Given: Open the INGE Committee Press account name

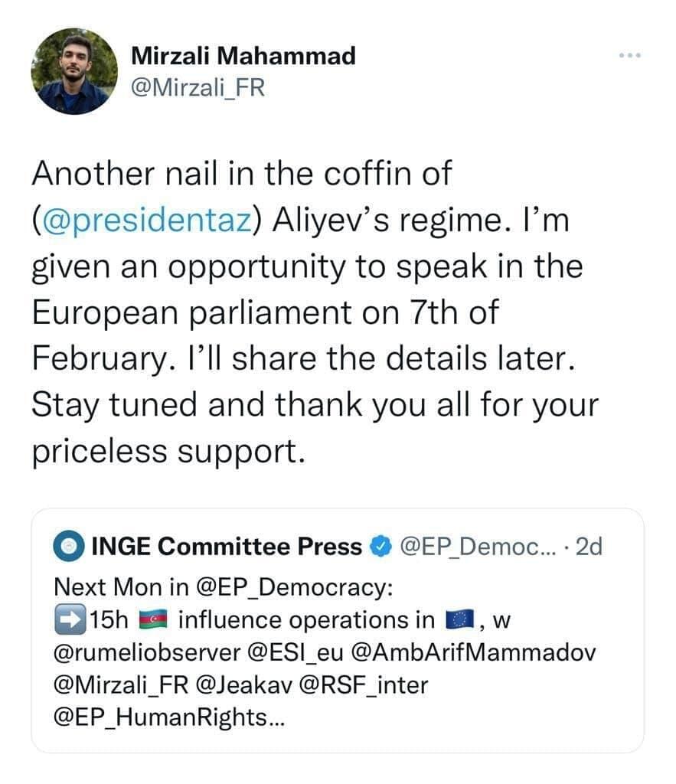Looking at the screenshot, I should 227,546.
